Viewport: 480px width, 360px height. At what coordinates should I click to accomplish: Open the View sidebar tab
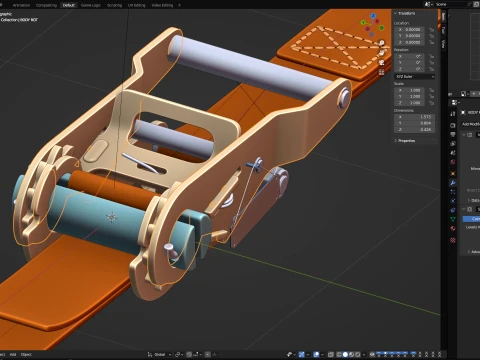(443, 44)
